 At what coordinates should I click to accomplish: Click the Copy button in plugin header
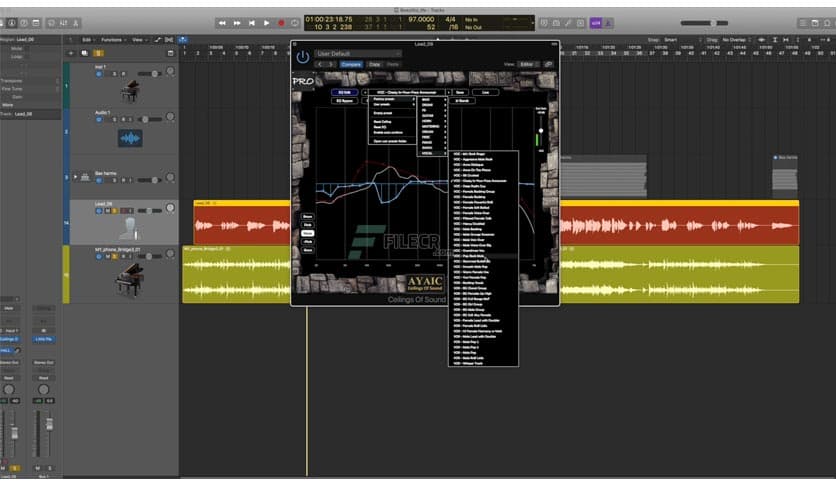pyautogui.click(x=375, y=64)
